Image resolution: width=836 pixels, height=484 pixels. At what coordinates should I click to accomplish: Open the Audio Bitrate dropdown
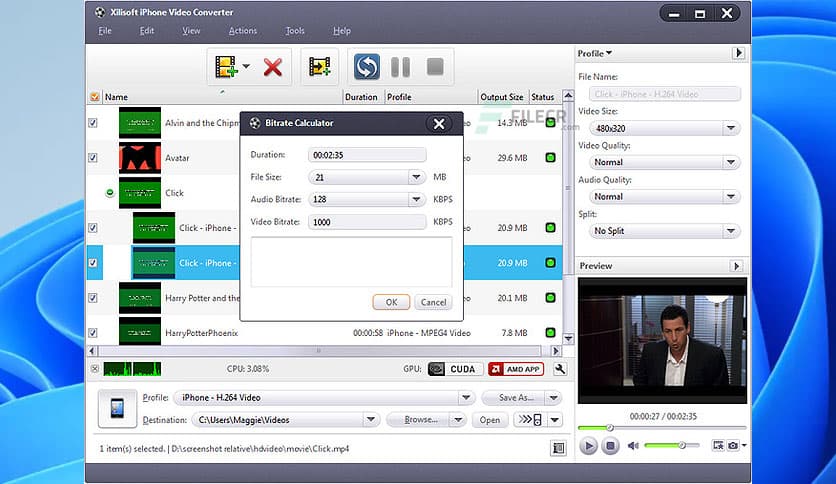tap(416, 199)
